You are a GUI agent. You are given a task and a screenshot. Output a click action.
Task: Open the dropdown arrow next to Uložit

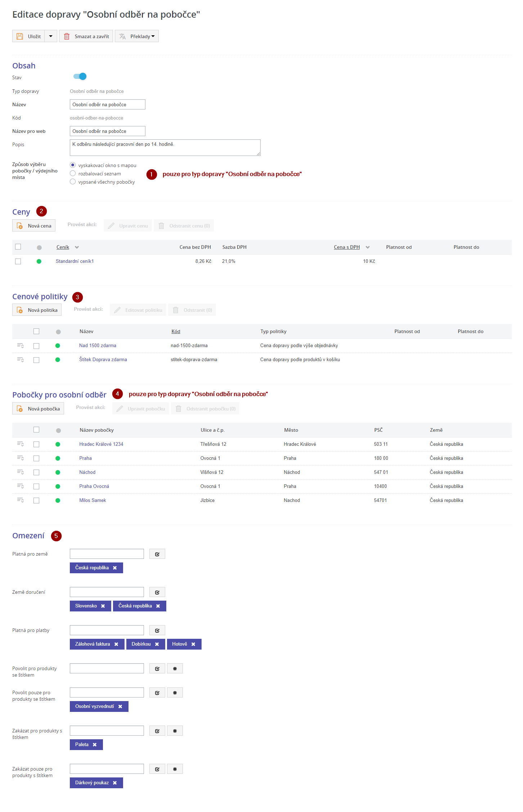pyautogui.click(x=51, y=36)
